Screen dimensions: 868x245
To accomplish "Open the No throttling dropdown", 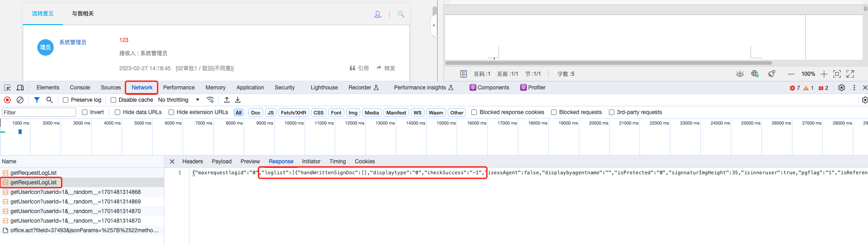I will [x=179, y=100].
